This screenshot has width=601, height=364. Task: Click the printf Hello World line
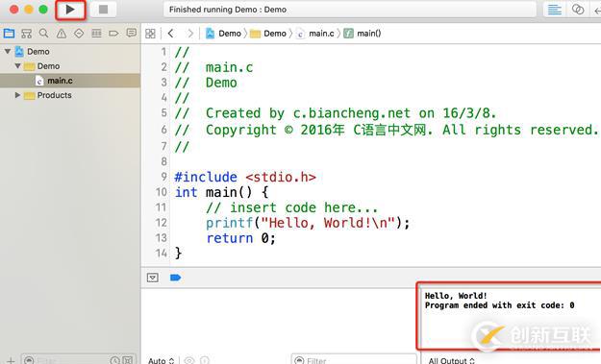(x=308, y=223)
